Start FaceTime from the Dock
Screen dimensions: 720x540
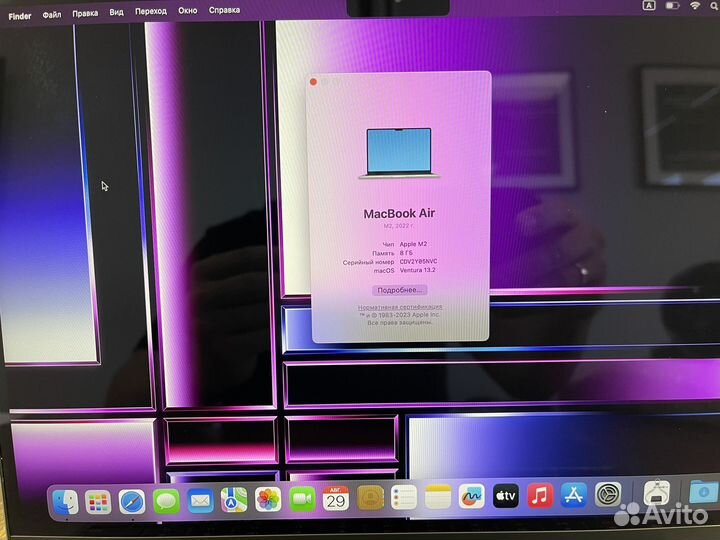[302, 499]
